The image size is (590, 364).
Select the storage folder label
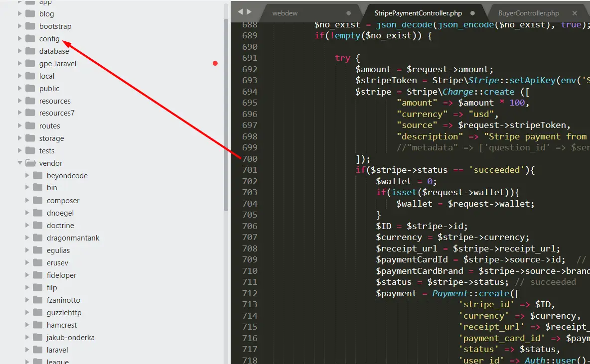coord(51,138)
